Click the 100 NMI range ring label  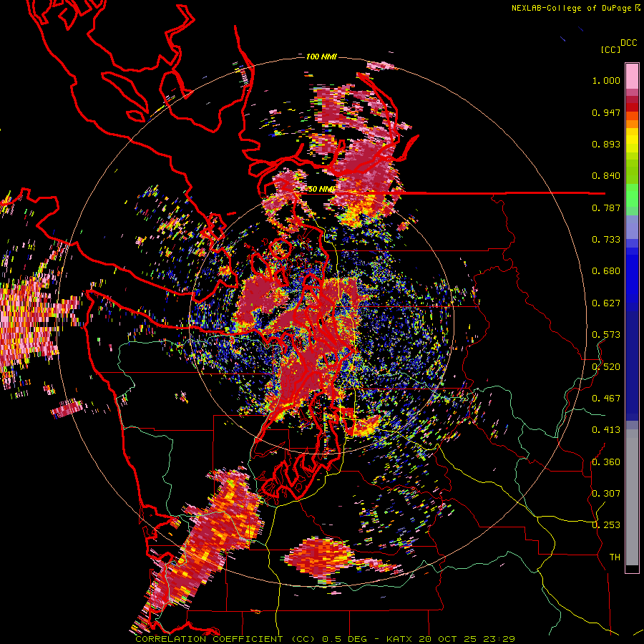click(x=321, y=57)
